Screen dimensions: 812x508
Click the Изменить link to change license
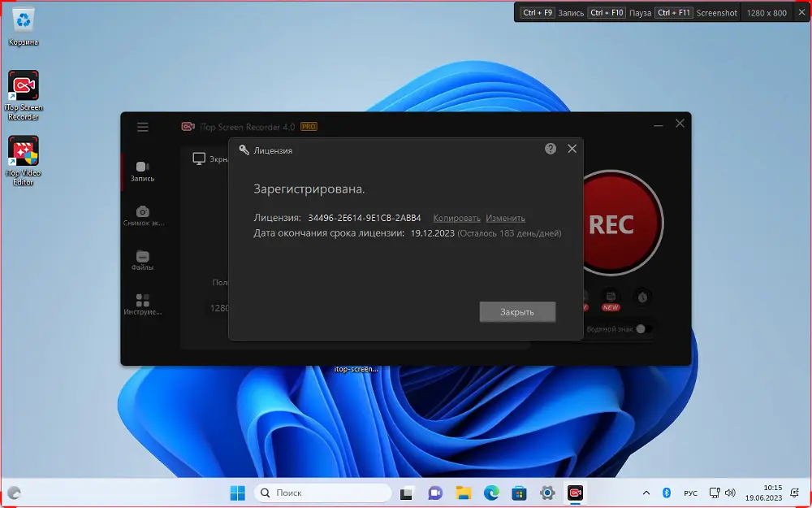505,218
